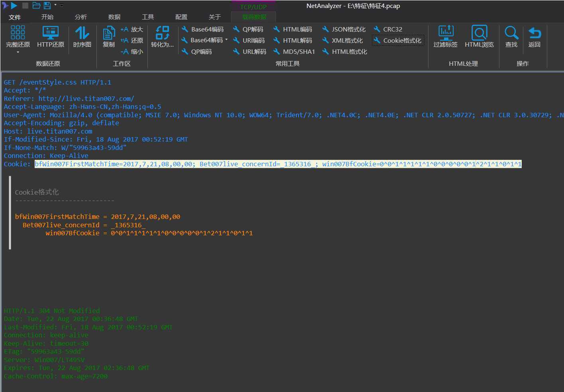Image resolution: width=564 pixels, height=392 pixels.
Task: Run the XML格式化 tool
Action: click(x=342, y=40)
